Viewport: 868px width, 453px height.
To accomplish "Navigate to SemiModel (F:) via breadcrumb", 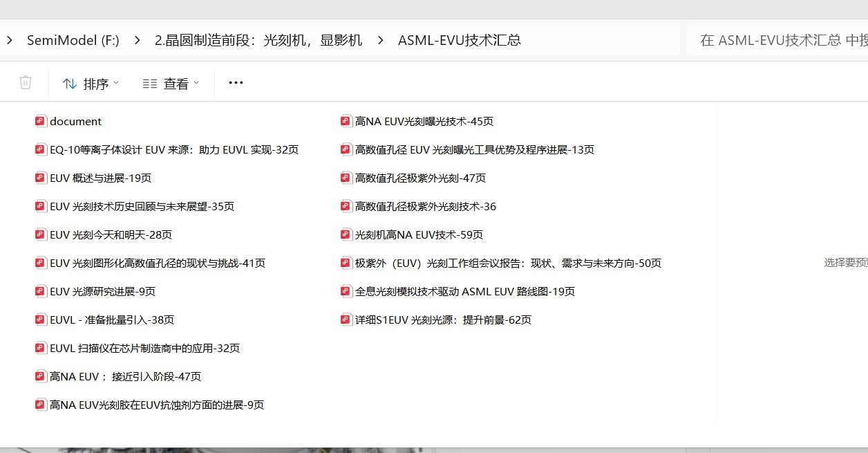I will coord(73,40).
